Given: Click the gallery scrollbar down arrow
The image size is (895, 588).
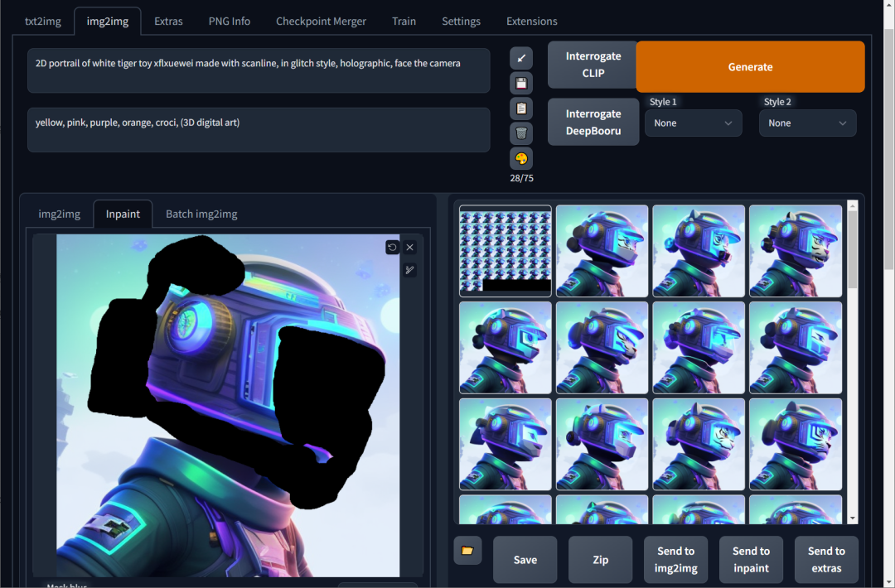Looking at the screenshot, I should [853, 518].
